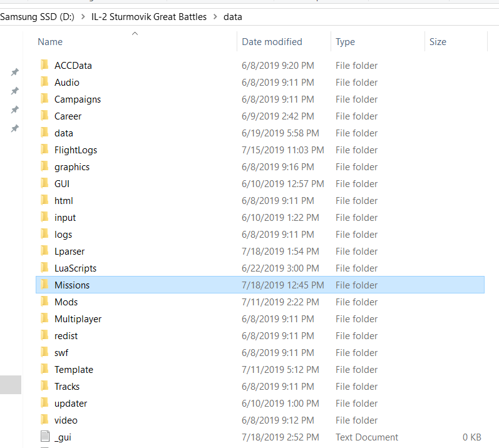Click the graphics folder icon
499x448 pixels.
(45, 166)
